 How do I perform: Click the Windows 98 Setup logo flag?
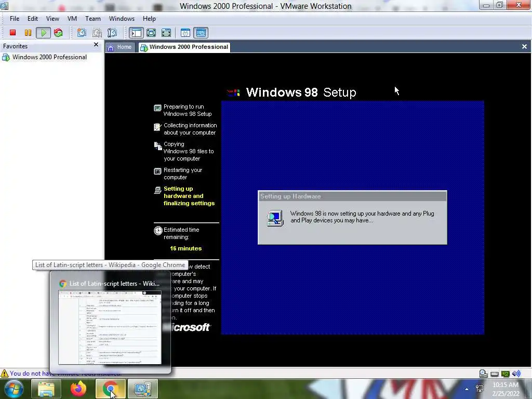point(233,92)
